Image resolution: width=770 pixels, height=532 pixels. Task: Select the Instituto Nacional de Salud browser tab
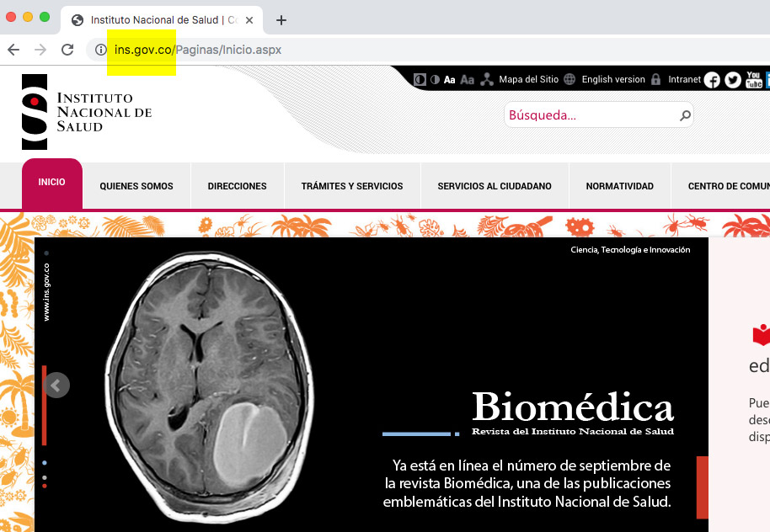point(162,20)
